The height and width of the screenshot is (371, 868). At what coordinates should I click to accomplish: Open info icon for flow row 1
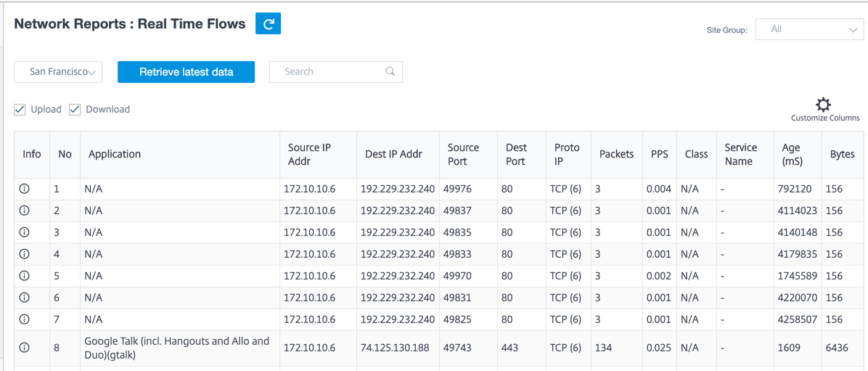(x=24, y=189)
